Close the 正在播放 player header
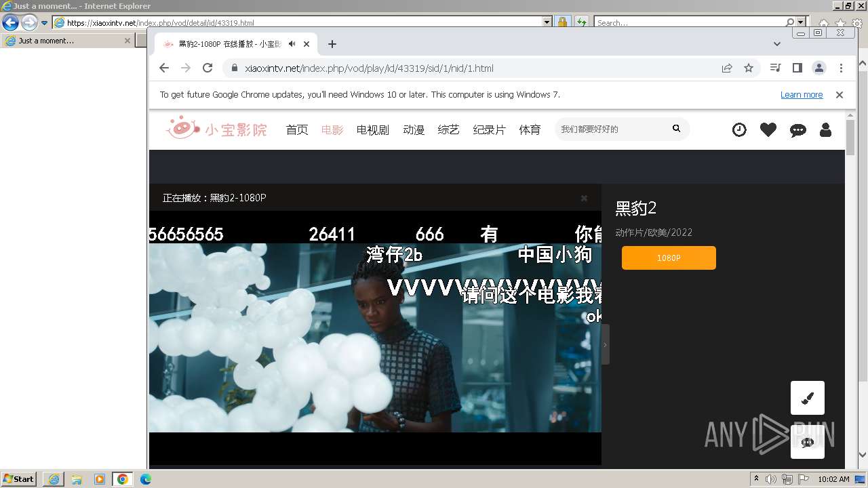The image size is (868, 488). [584, 198]
